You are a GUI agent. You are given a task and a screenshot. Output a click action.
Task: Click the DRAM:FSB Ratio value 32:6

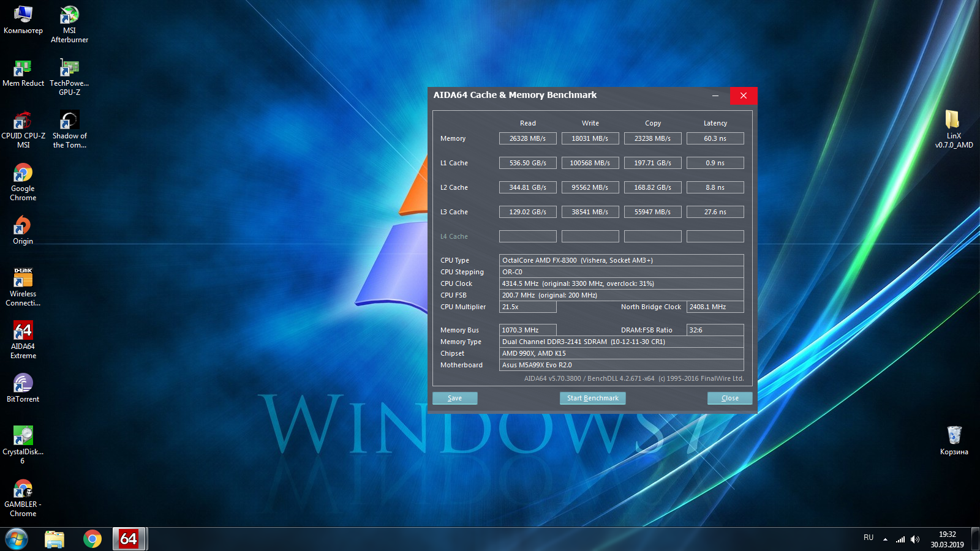[715, 330]
